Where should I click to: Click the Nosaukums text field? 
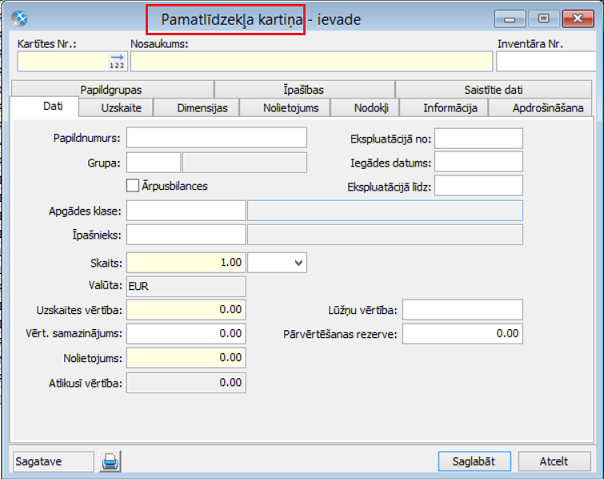311,62
